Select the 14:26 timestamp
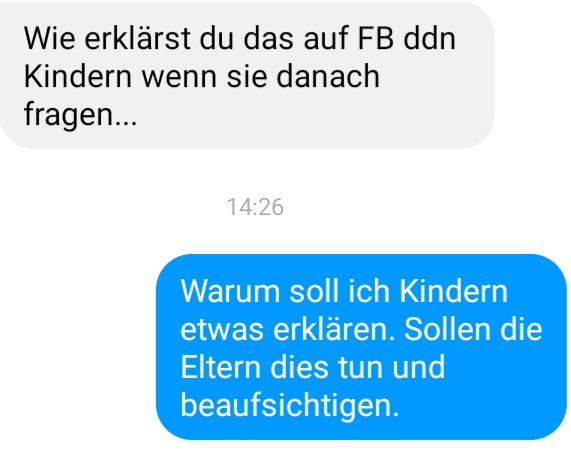This screenshot has height=451, width=571. tap(255, 207)
